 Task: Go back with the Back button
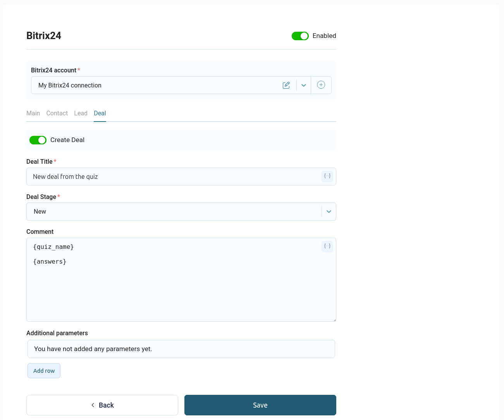(x=102, y=405)
